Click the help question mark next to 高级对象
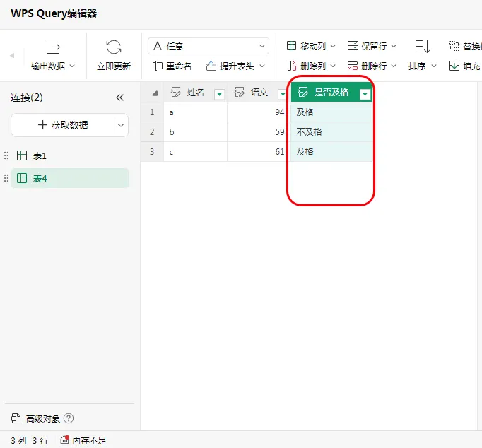 click(69, 418)
